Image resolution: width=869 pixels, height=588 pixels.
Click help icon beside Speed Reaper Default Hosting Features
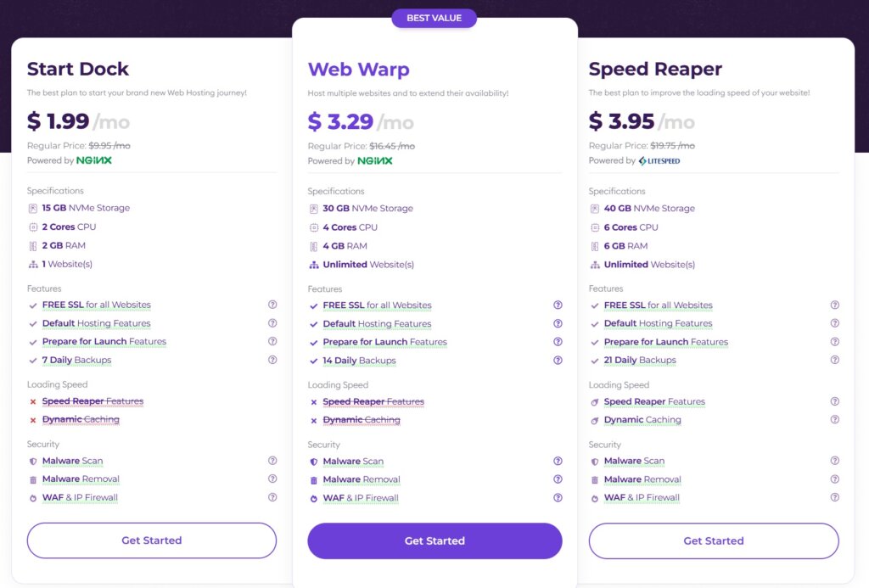click(835, 323)
